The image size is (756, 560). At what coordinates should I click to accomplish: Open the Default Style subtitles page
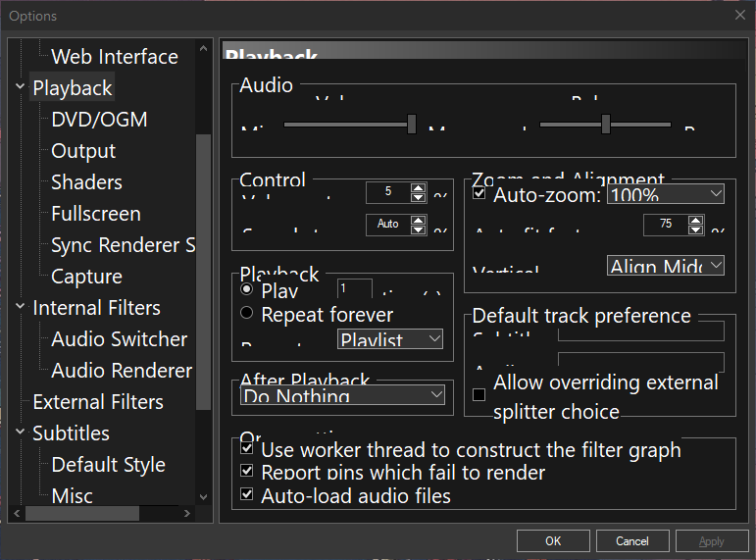109,465
